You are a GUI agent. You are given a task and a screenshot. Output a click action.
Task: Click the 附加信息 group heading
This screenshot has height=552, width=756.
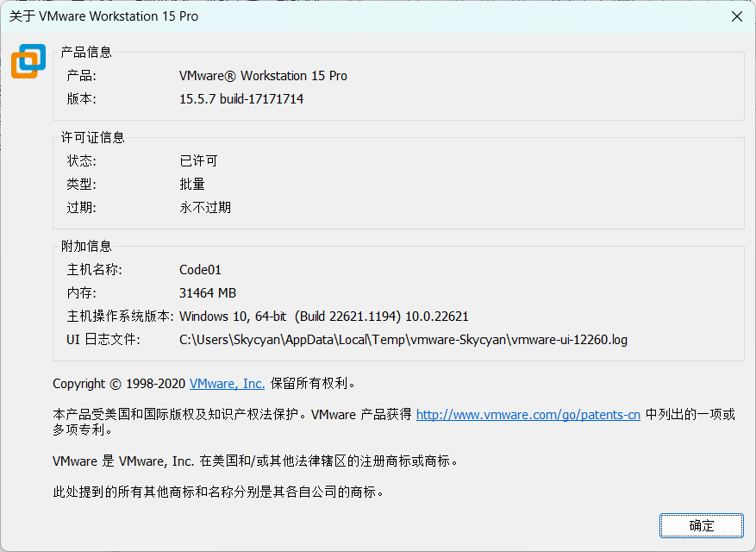pyautogui.click(x=86, y=246)
